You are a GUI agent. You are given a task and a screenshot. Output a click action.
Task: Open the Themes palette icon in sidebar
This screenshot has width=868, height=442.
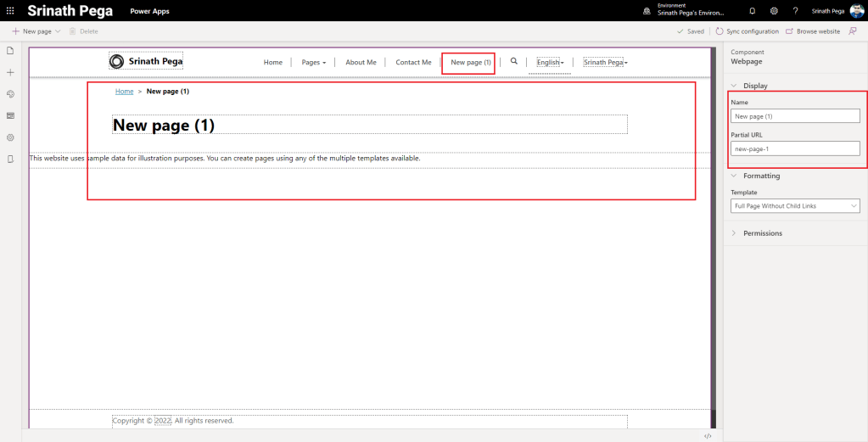pyautogui.click(x=10, y=94)
